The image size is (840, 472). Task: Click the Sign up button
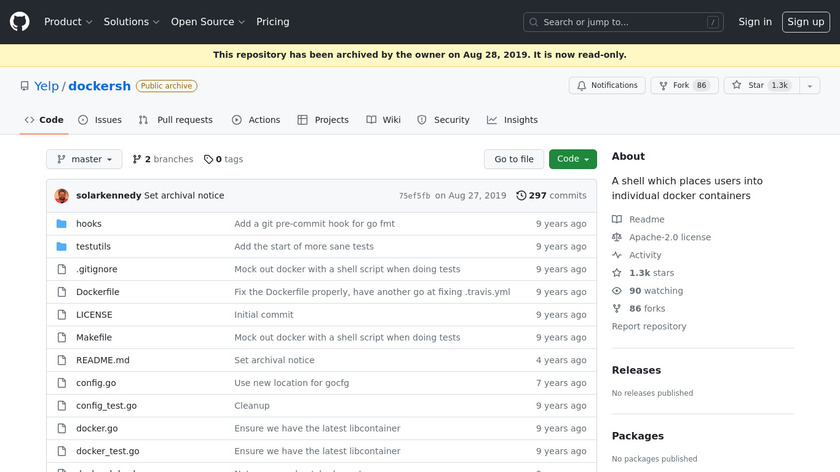(805, 22)
